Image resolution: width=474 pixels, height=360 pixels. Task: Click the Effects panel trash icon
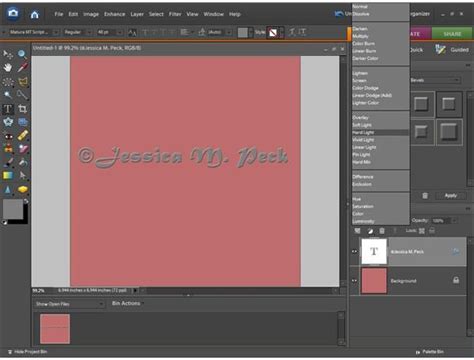tap(425, 196)
